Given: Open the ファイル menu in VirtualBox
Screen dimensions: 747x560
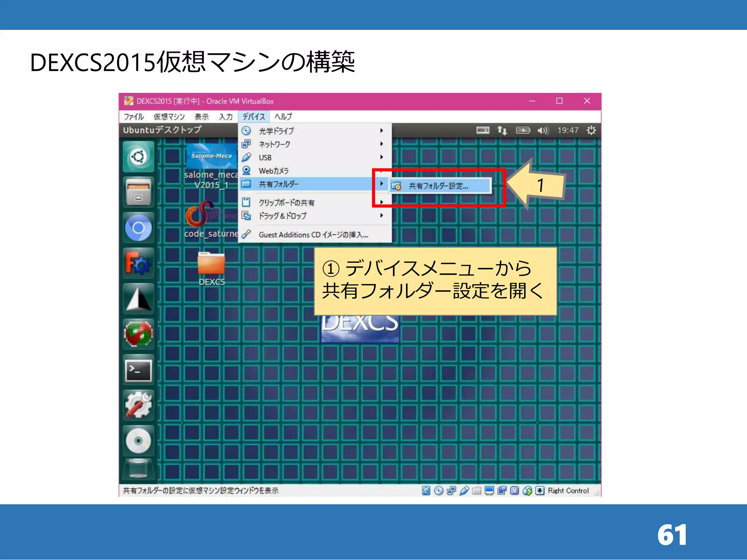Looking at the screenshot, I should 133,117.
